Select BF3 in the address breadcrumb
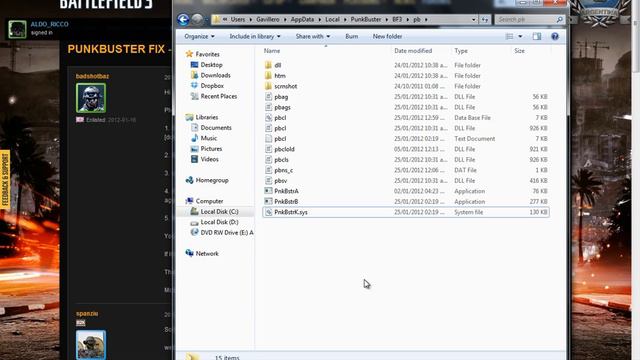Screen dimensions: 640x360 (397, 19)
